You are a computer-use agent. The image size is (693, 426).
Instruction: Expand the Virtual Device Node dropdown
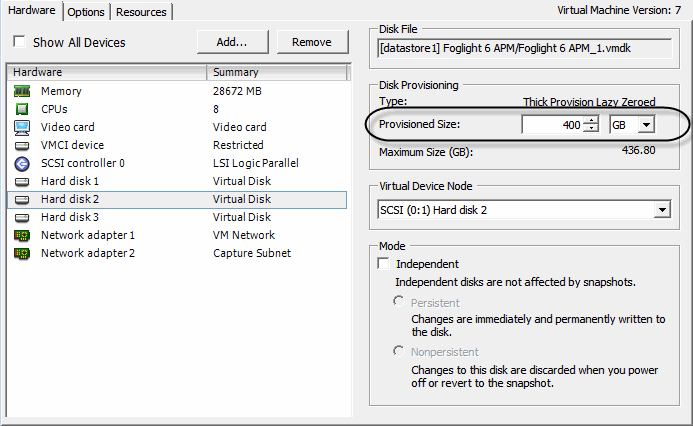pos(661,210)
